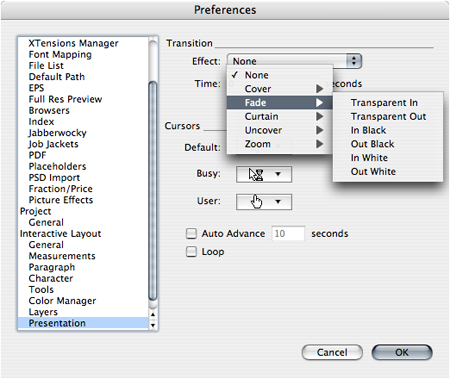
Task: Confirm preferences with OK
Action: pos(402,352)
